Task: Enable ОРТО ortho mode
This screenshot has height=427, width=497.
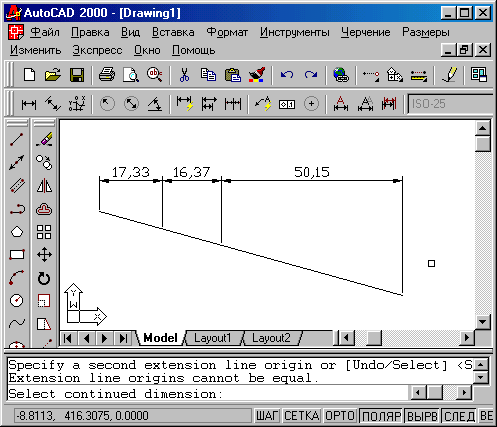Action: click(x=340, y=416)
